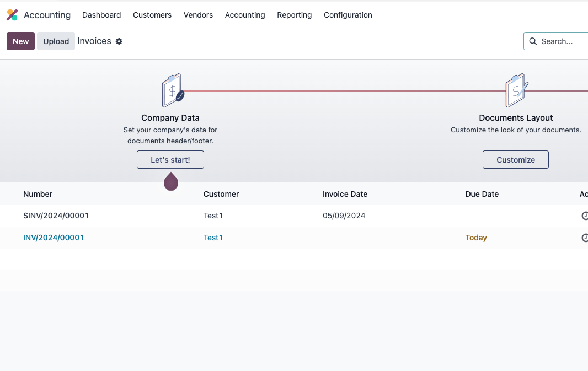
Task: Click the Documents Layout clipboard icon
Action: click(517, 90)
